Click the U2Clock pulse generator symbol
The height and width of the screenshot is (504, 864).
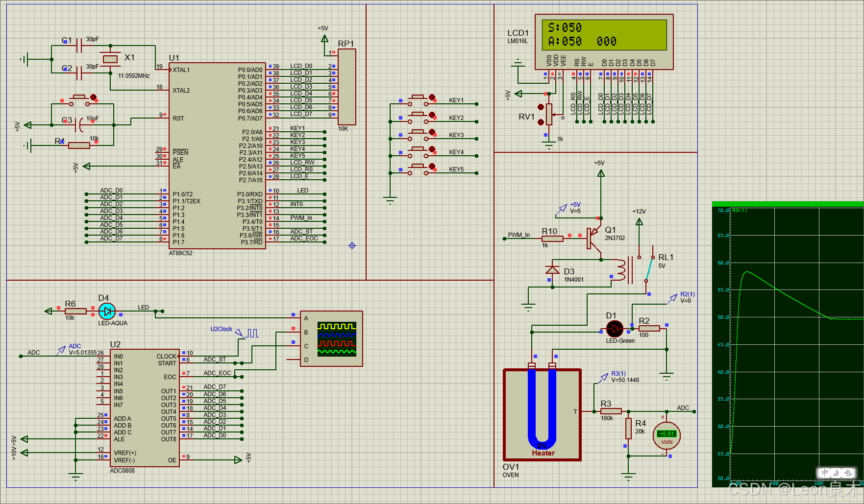tap(247, 334)
